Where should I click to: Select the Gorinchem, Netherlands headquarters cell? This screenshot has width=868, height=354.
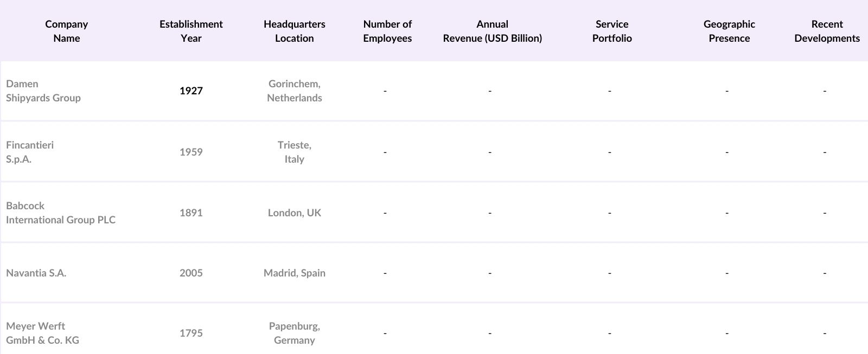tap(294, 91)
